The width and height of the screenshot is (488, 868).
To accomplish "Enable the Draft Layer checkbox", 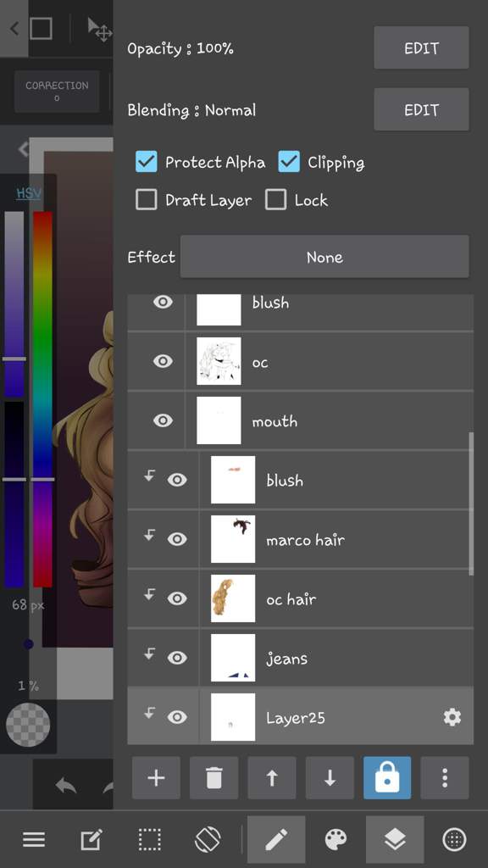I will (x=147, y=200).
